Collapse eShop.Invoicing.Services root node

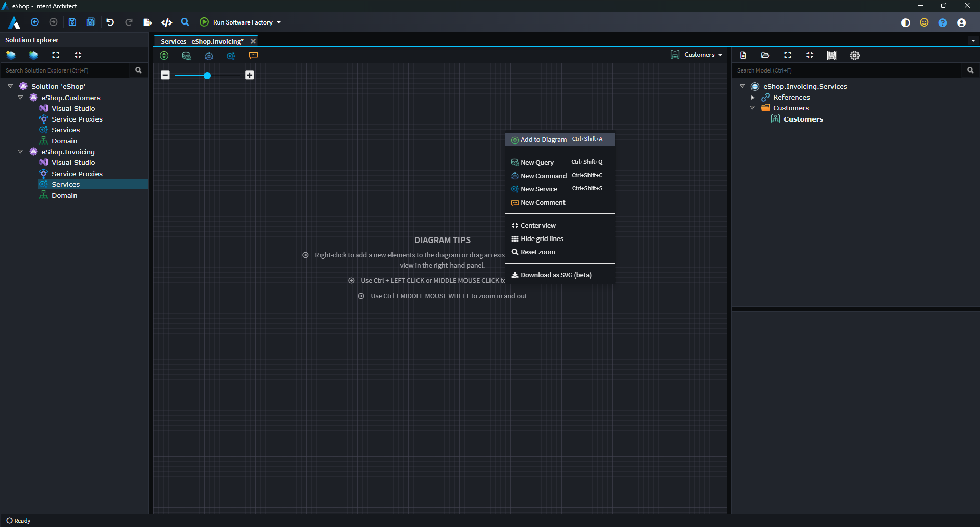click(x=742, y=86)
